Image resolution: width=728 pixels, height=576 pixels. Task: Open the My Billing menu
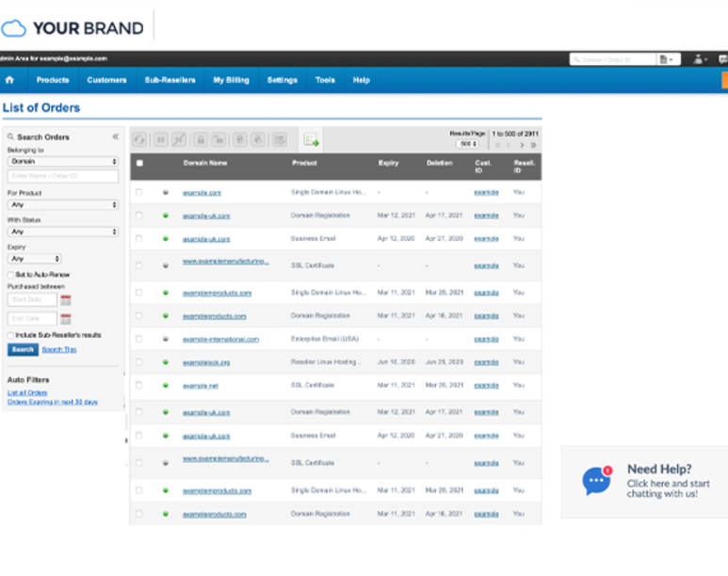[231, 80]
